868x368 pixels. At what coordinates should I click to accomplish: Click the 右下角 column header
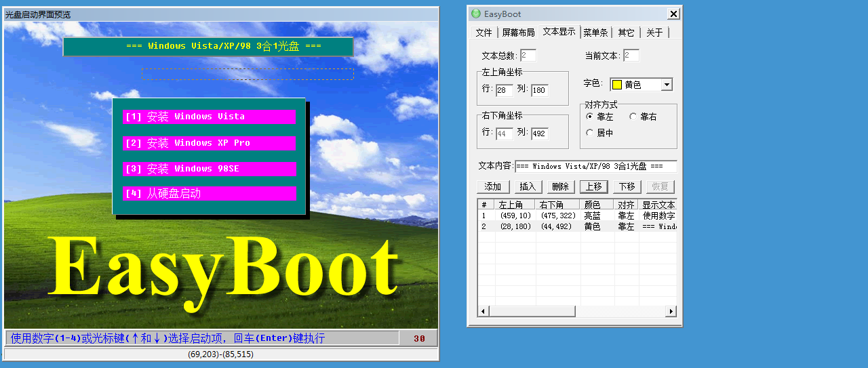click(x=557, y=205)
